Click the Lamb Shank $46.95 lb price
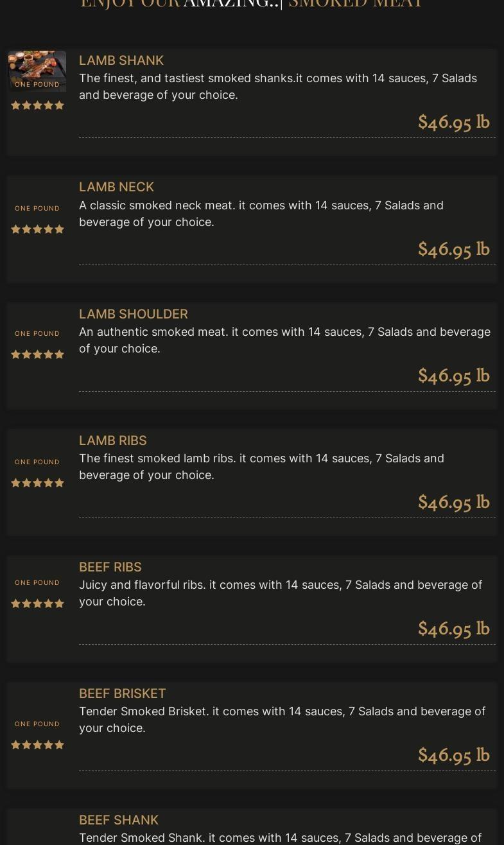 click(453, 122)
